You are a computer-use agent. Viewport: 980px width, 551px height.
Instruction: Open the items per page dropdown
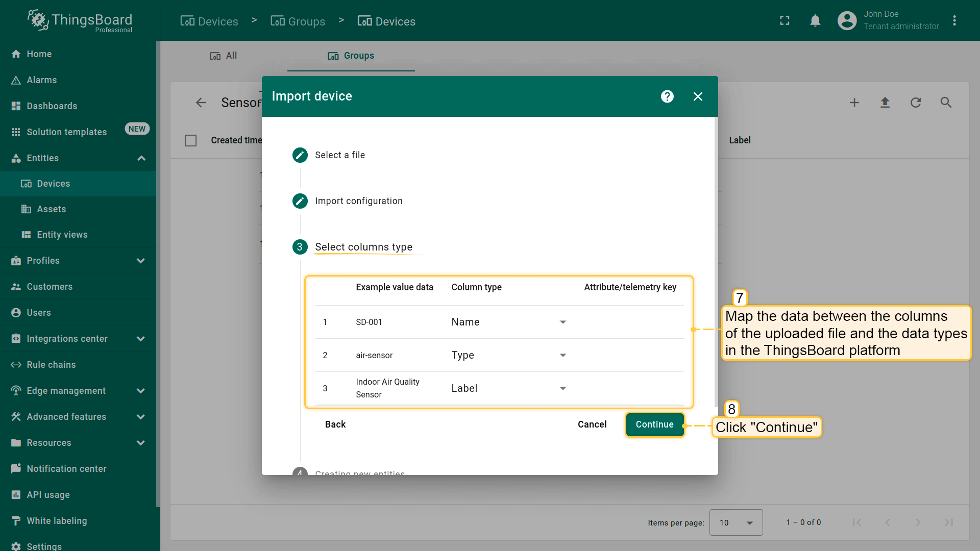click(x=736, y=522)
